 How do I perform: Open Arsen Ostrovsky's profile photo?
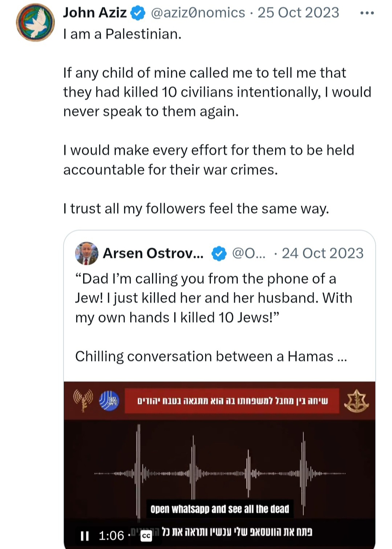coord(87,253)
